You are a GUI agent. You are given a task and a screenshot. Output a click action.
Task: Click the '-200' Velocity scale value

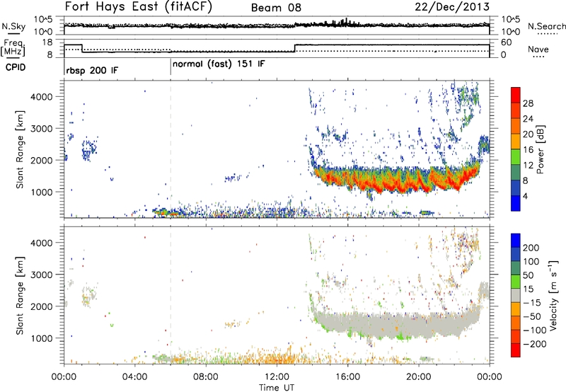535,344
